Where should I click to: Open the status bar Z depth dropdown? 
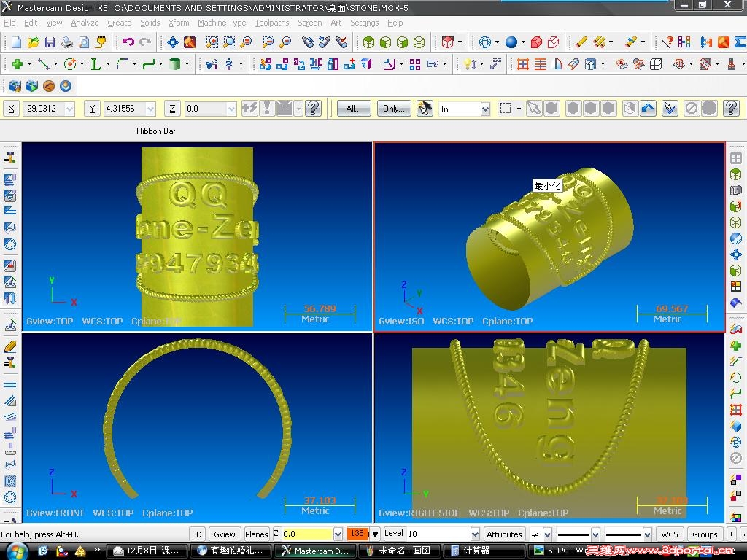338,534
